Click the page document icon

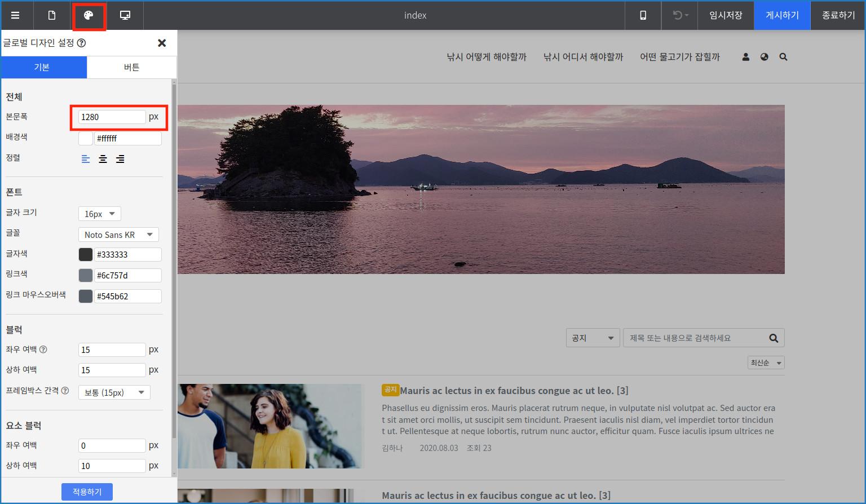tap(52, 15)
